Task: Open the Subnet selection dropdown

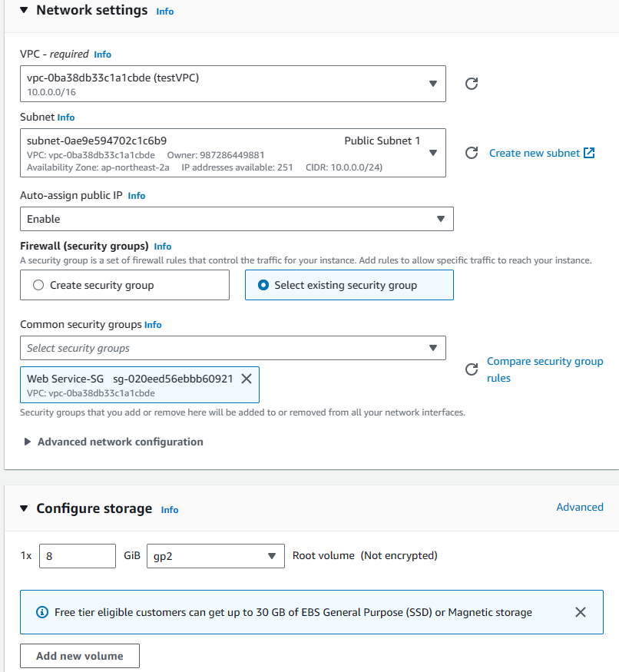Action: point(233,153)
